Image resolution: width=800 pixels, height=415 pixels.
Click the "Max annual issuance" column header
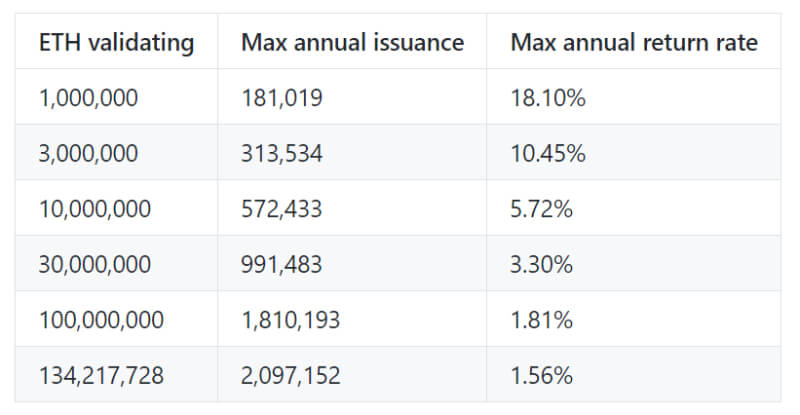pyautogui.click(x=352, y=42)
